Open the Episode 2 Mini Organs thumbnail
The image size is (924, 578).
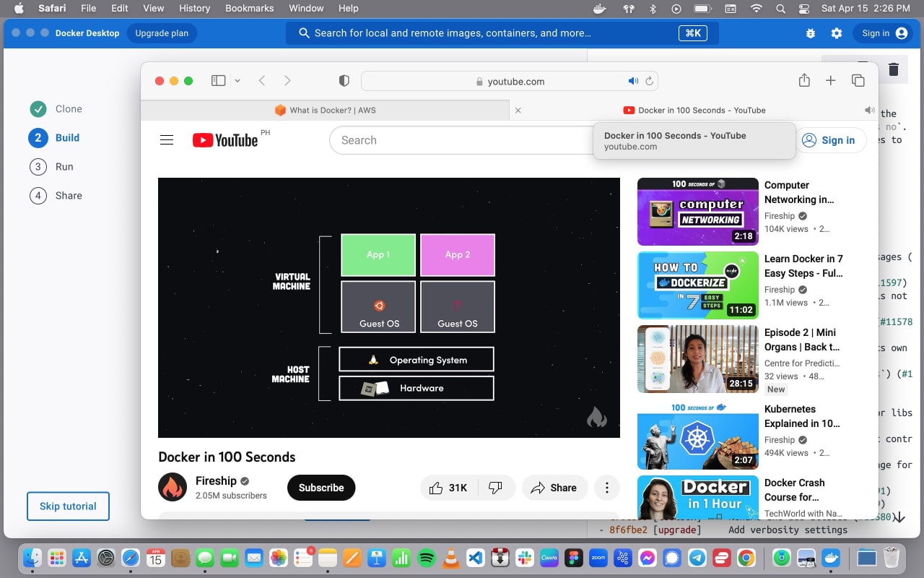tap(698, 359)
